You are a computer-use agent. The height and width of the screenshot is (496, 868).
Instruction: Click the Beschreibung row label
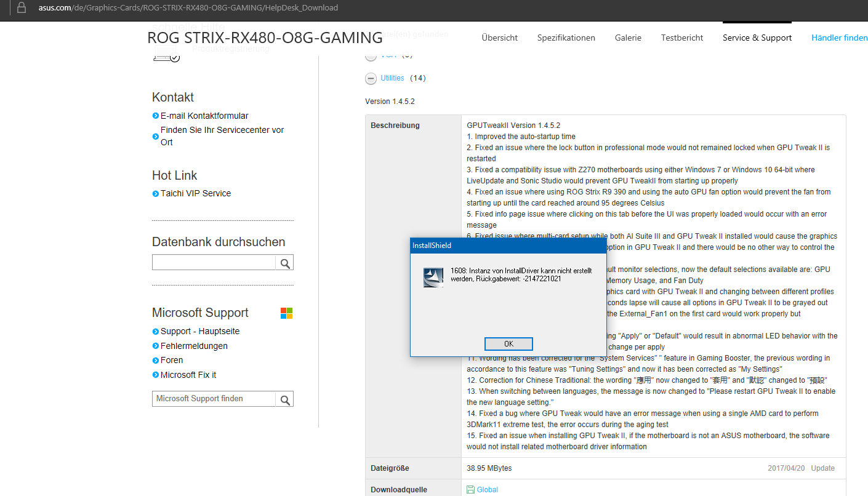point(395,126)
